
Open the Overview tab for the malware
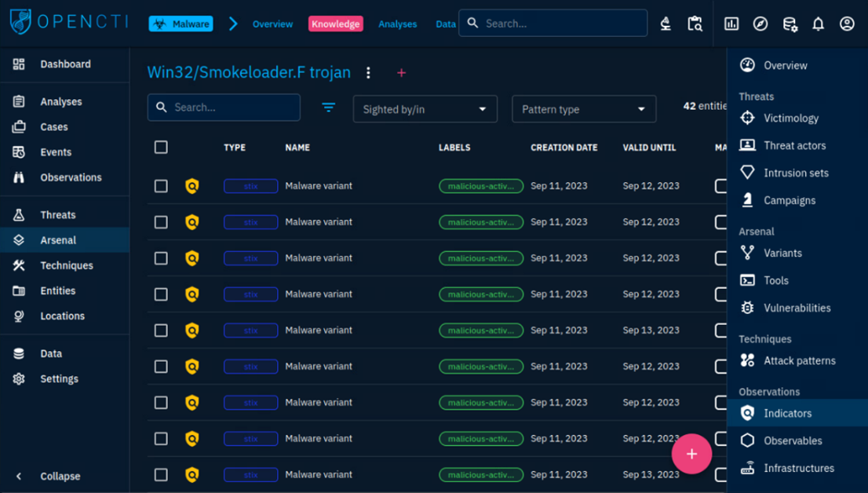(x=272, y=24)
